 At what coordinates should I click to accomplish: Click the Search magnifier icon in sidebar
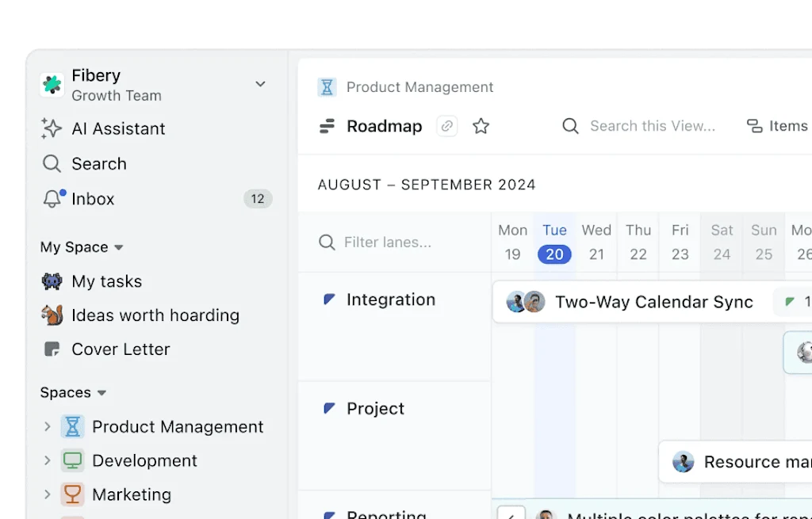tap(52, 163)
